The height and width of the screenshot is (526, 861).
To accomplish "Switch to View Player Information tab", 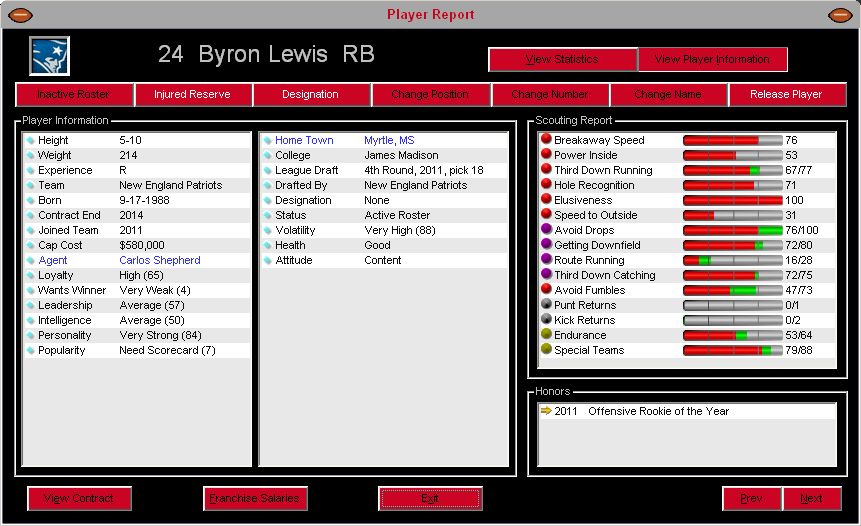I will (x=712, y=60).
